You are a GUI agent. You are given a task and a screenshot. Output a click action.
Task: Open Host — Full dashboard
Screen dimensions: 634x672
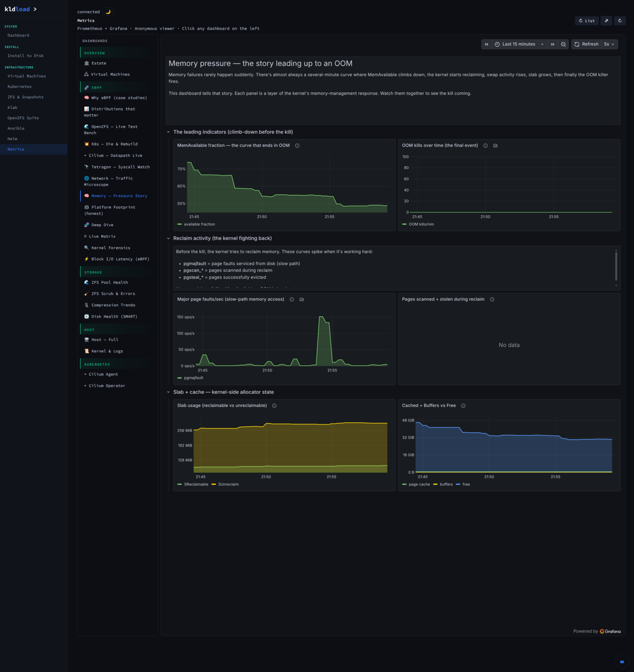click(117, 340)
